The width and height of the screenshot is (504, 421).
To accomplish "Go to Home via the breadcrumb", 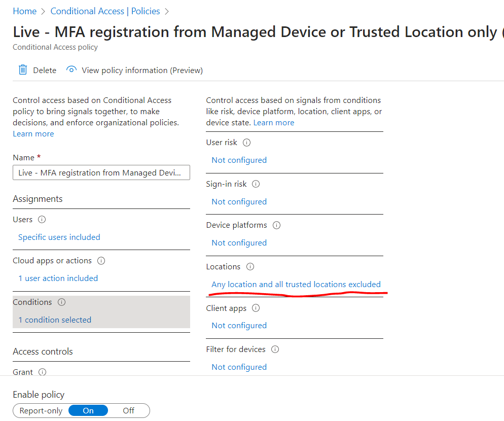I will [24, 11].
